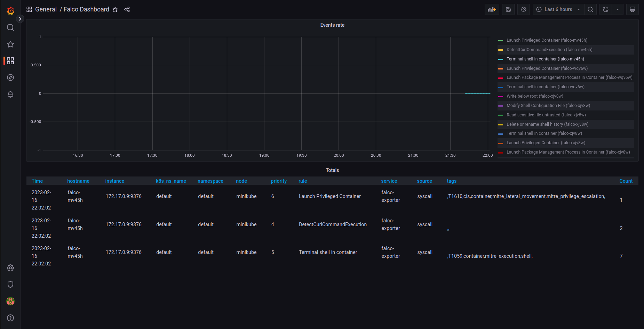Click the Falco Dashboard title link
The height and width of the screenshot is (329, 644).
(x=86, y=9)
